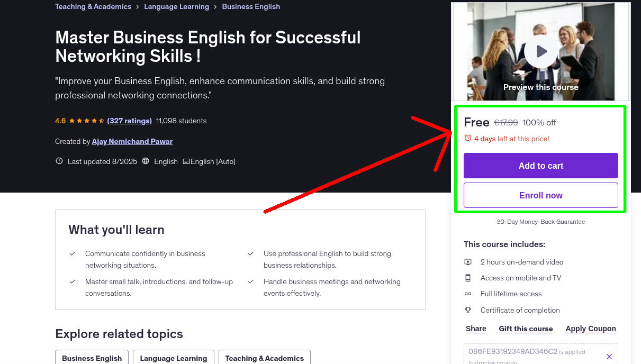Play the course preview video
This screenshot has width=641, height=364.
[540, 51]
